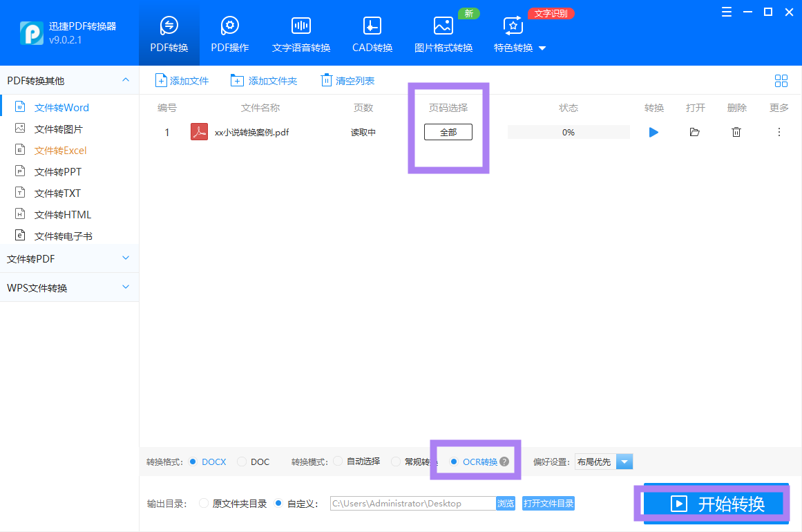
Task: Select OCR转换 mode radio button
Action: [454, 462]
